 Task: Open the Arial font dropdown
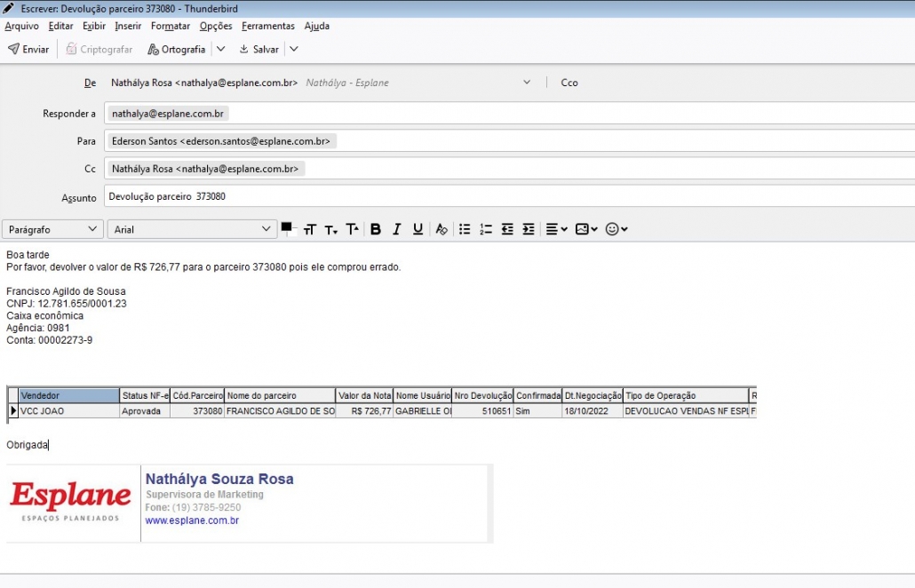coord(193,229)
